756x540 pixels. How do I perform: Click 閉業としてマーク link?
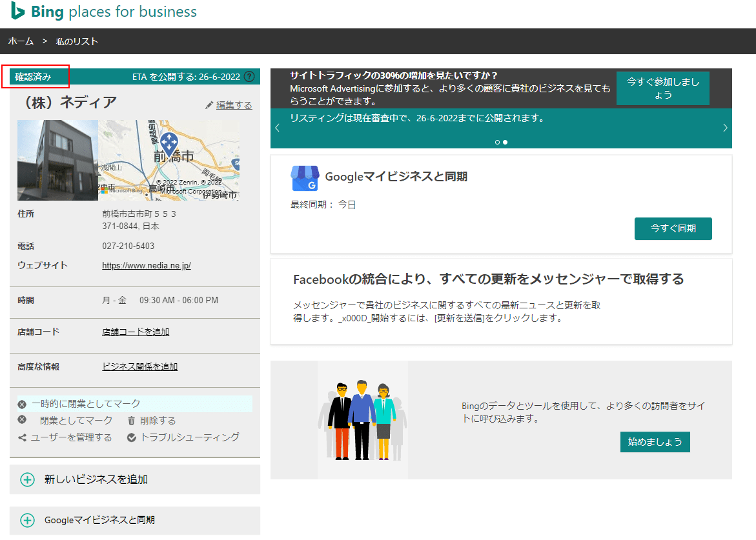[76, 421]
